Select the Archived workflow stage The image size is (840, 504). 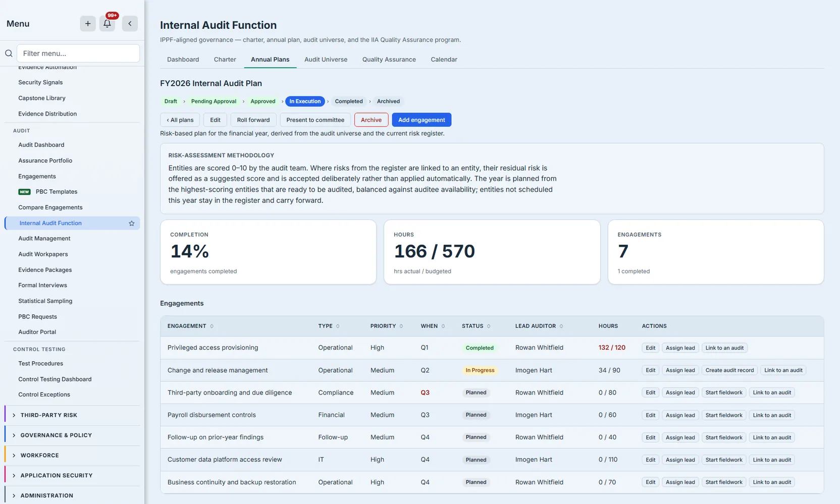pos(388,101)
